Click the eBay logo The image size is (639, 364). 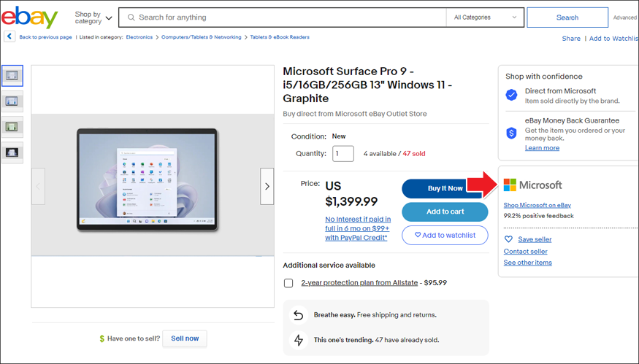(x=29, y=17)
